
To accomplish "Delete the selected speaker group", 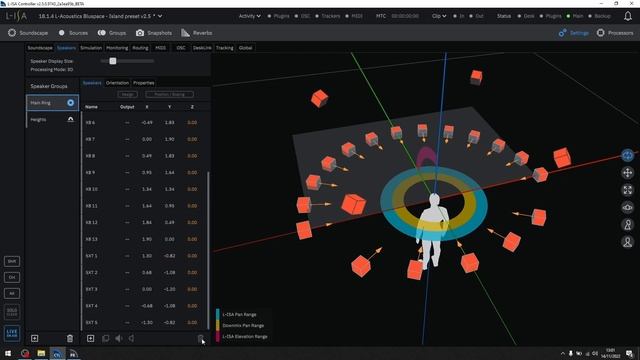I will [70, 338].
